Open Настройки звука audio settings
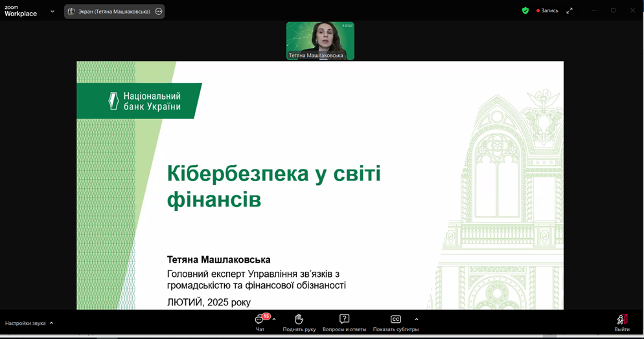 click(x=25, y=323)
